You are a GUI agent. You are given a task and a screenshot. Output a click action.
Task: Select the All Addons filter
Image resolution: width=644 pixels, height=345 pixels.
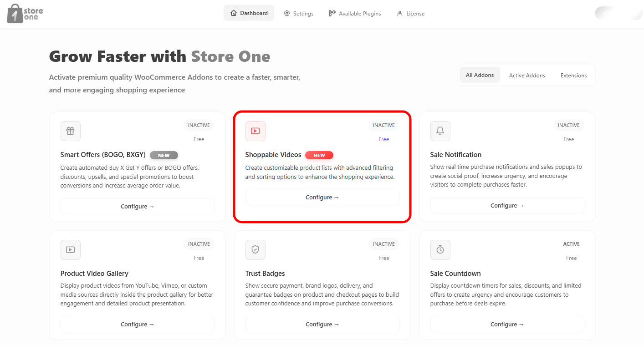pos(480,75)
